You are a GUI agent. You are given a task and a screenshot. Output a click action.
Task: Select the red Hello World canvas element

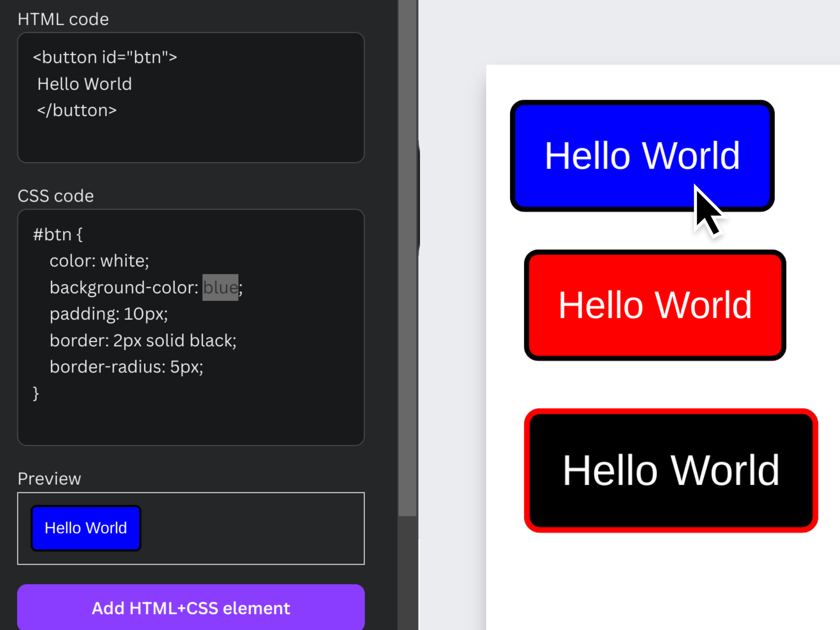coord(655,305)
